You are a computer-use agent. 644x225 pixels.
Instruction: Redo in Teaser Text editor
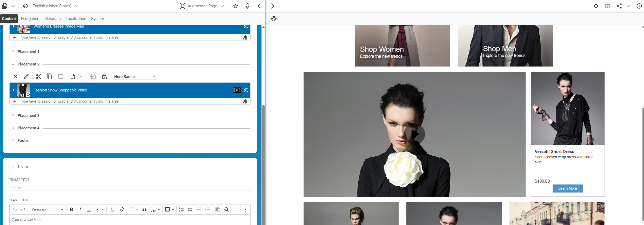point(23,209)
